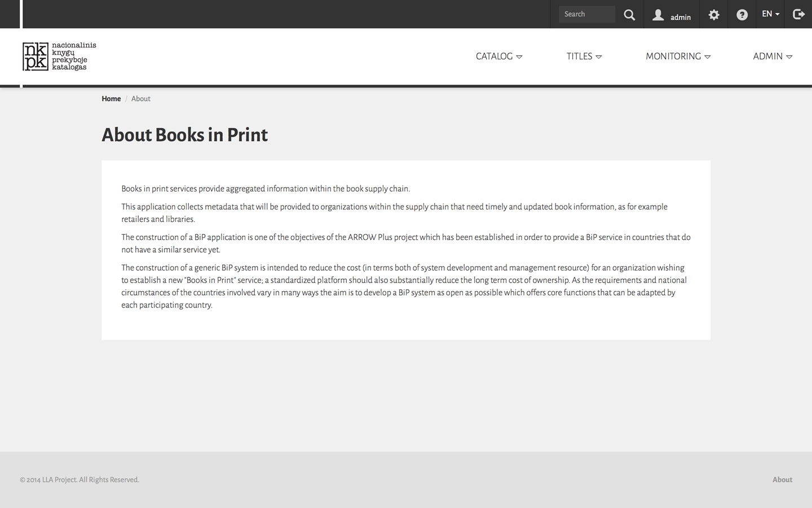
Task: Click paragraph starting 'This application collects metadata'
Action: (395, 213)
